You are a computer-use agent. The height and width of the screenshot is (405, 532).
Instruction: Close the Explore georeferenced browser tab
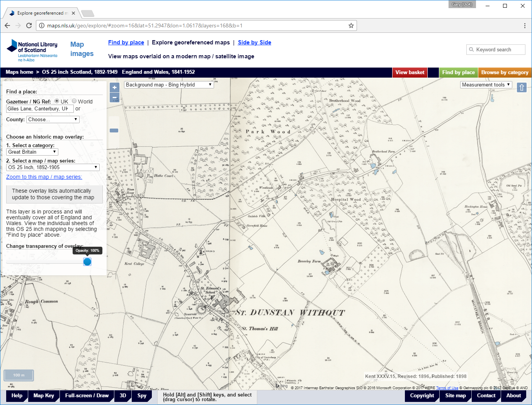click(73, 13)
